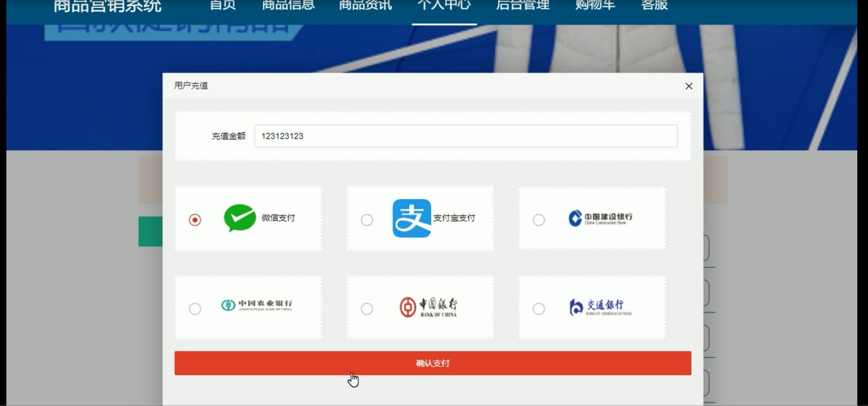Select the 支付宝支付 radio button

(366, 220)
